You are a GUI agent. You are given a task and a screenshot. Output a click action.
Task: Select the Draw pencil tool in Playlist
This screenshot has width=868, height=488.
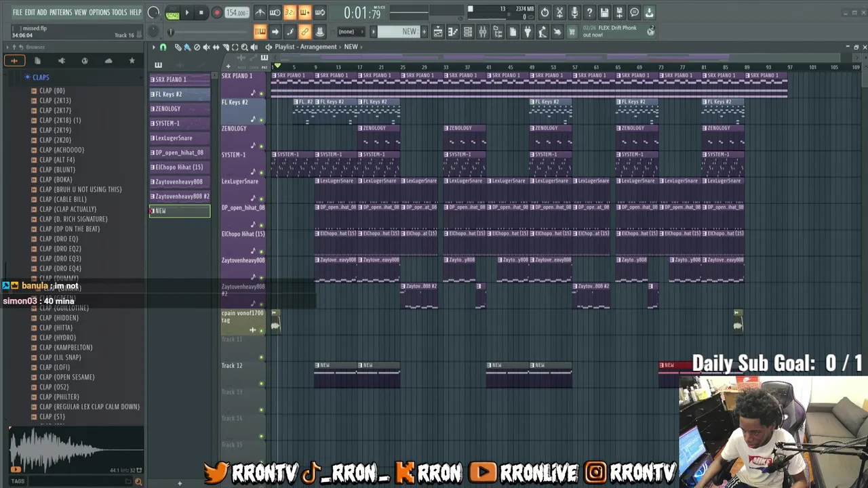point(178,47)
